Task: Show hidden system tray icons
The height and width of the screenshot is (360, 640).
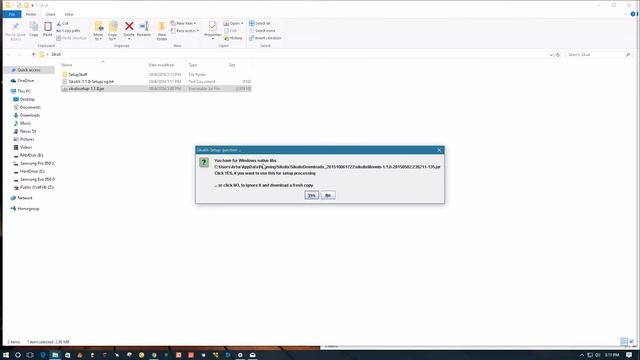Action: coord(582,355)
